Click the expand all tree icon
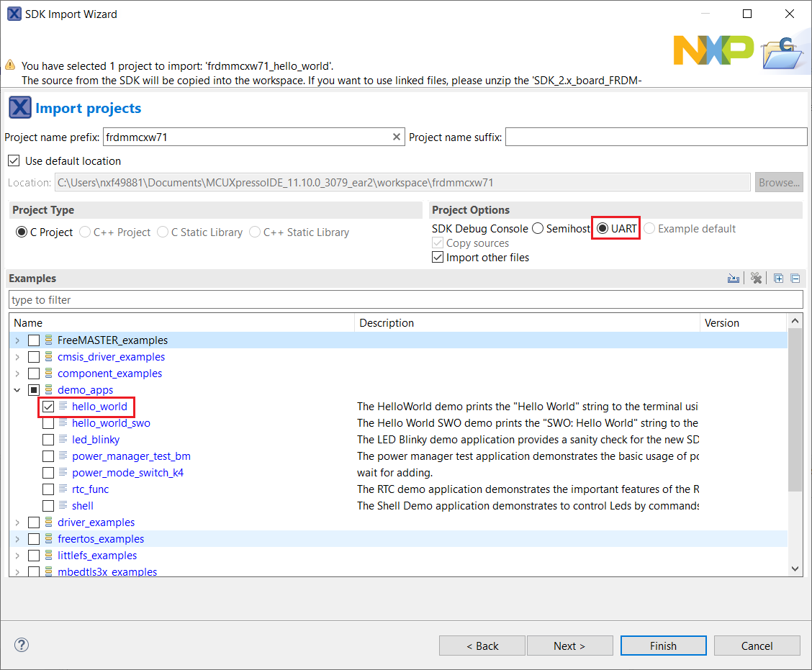This screenshot has height=670, width=812. pyautogui.click(x=779, y=279)
